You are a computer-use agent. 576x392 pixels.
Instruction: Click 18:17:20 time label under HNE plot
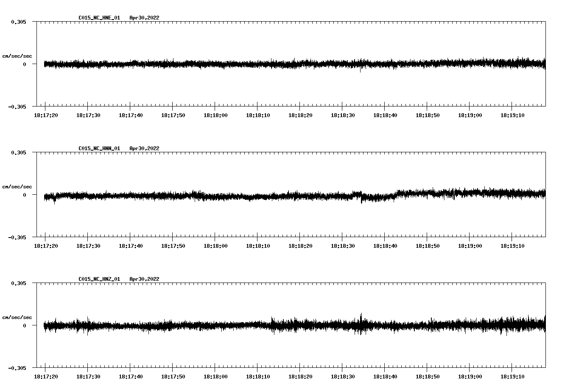[46, 115]
